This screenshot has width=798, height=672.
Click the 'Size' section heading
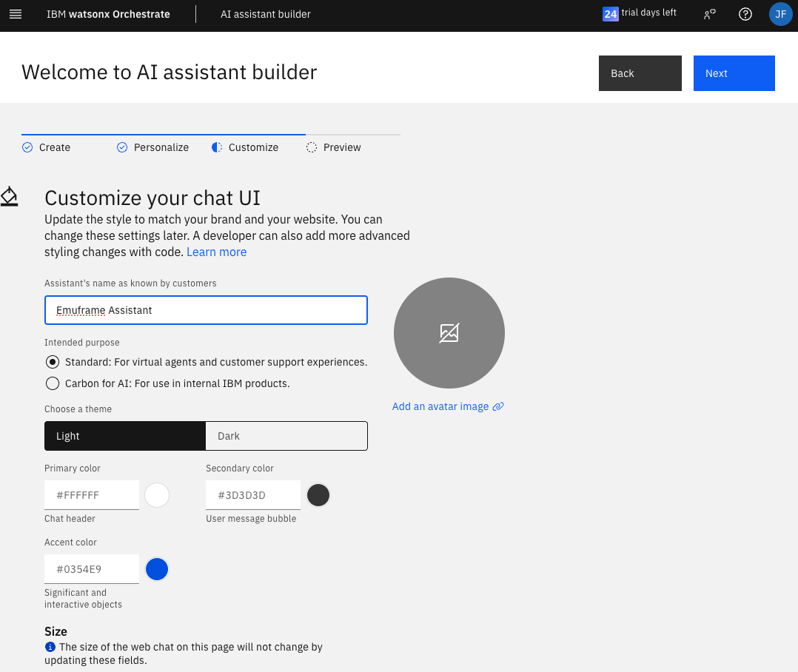[x=56, y=631]
